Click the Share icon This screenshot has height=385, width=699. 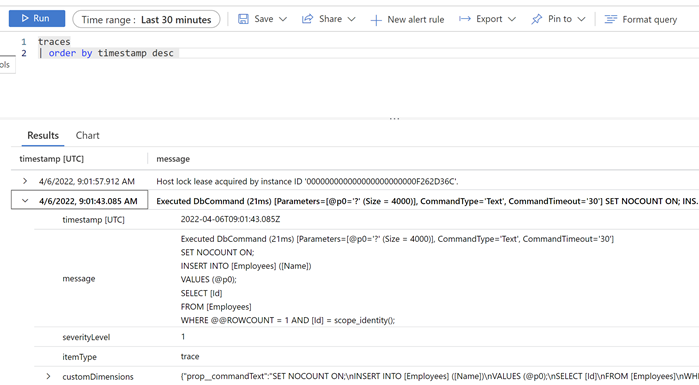(307, 19)
